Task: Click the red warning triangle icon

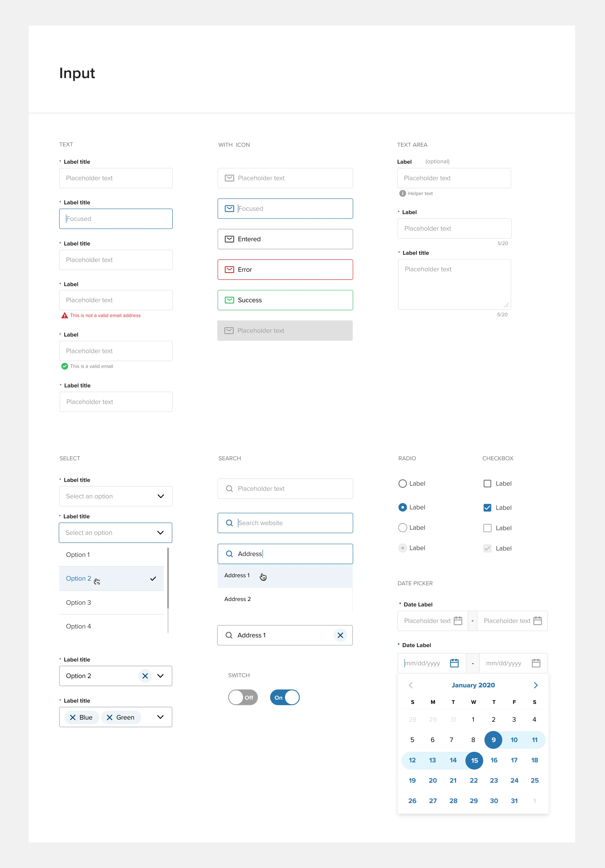Action: (x=65, y=315)
